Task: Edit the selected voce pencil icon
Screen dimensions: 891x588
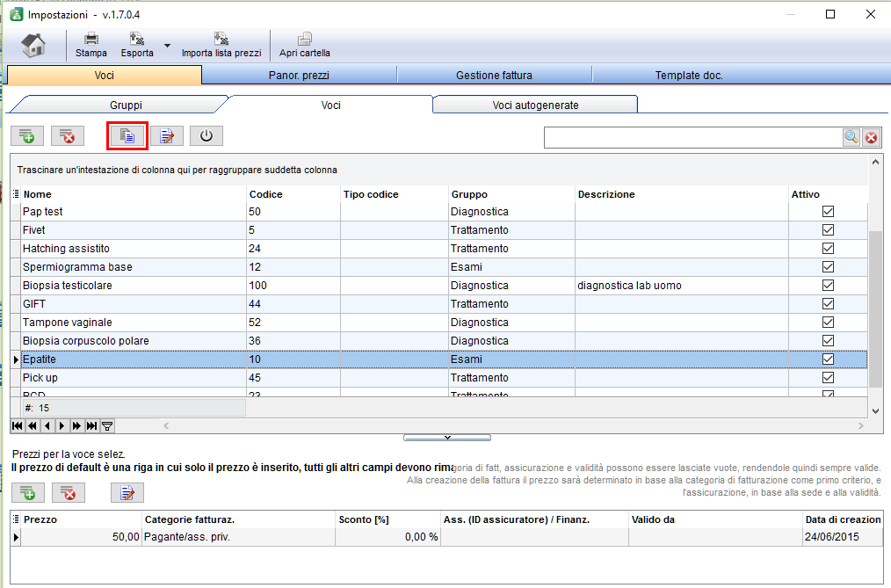Action: coord(166,135)
